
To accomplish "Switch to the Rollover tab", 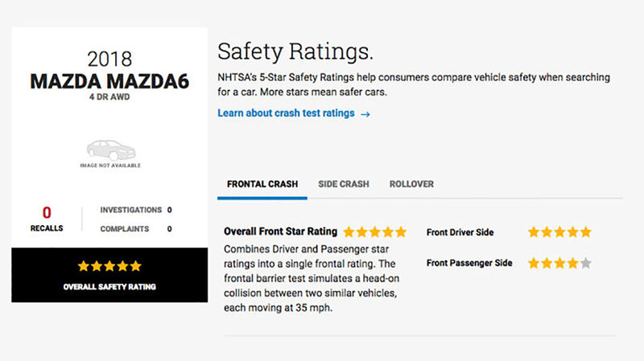I will click(411, 184).
